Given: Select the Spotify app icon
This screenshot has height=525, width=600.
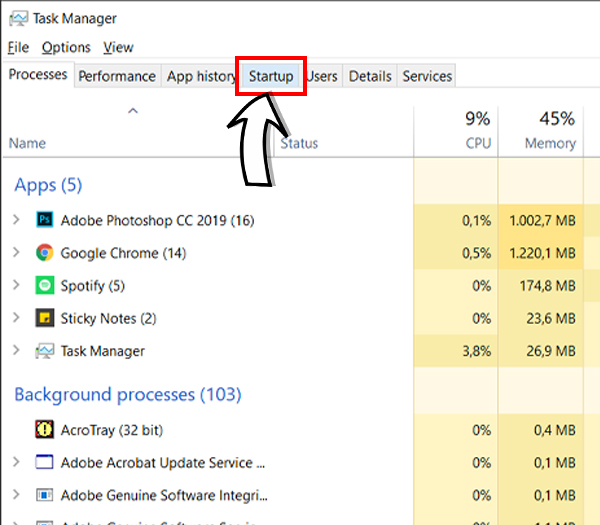Looking at the screenshot, I should click(45, 285).
